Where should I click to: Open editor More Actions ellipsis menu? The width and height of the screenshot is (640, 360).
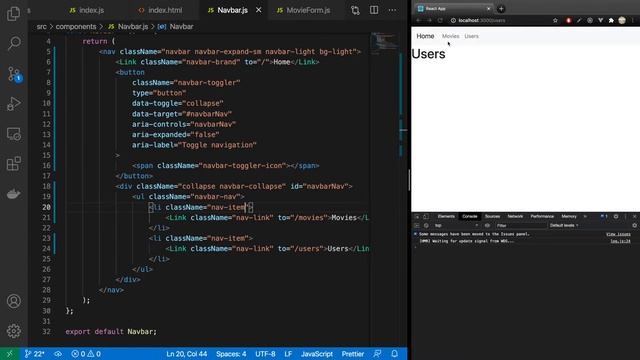392,10
